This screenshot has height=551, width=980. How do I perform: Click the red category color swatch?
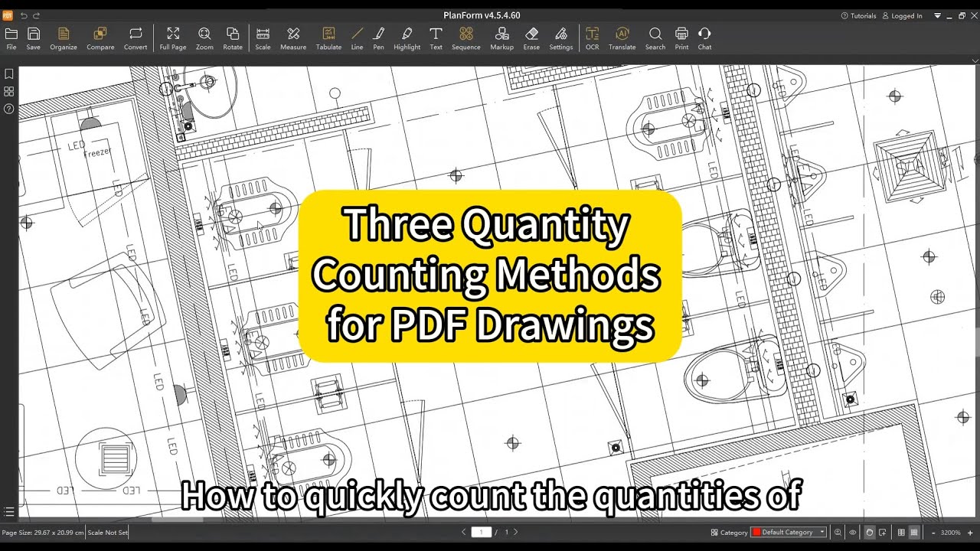tap(756, 532)
